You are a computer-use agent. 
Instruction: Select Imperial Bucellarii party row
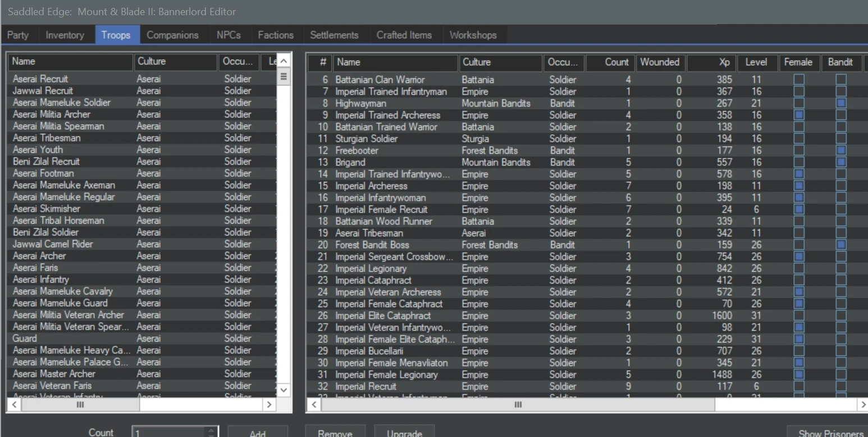[x=587, y=351]
